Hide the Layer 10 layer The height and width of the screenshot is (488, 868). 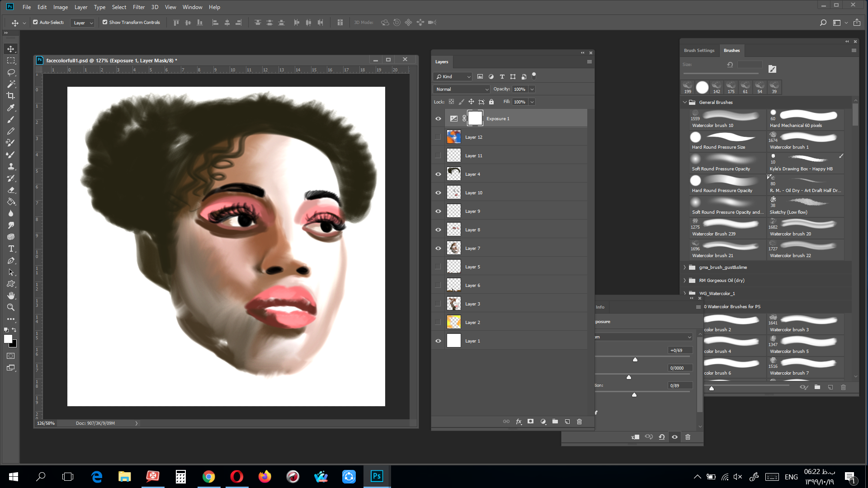coord(438,193)
